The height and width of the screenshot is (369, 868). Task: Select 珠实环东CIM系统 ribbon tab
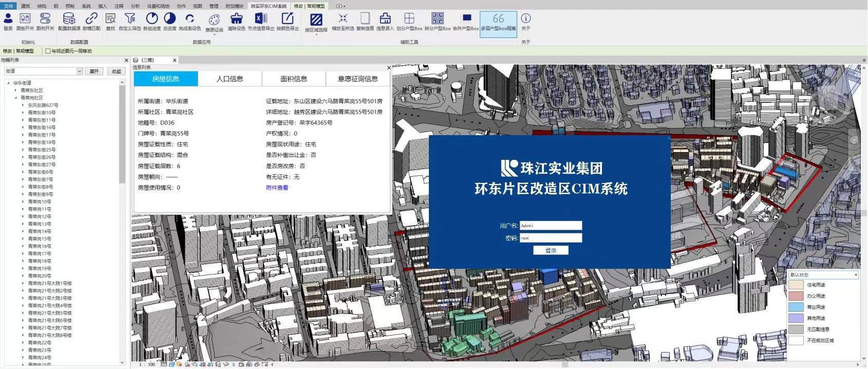(x=269, y=6)
